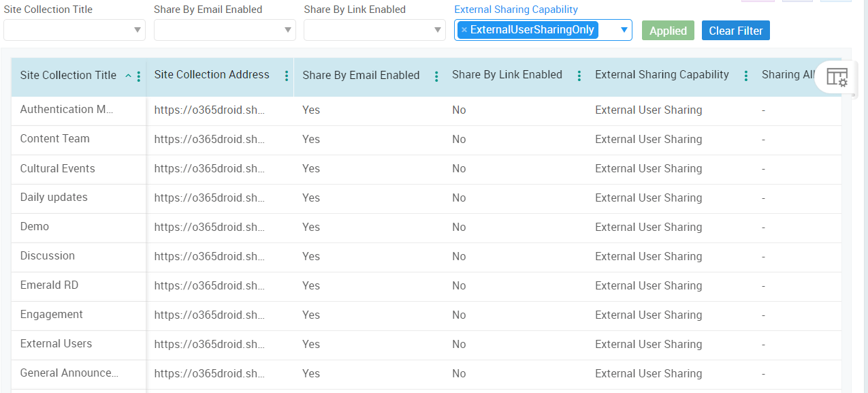
Task: Click the Clear Filter button
Action: [x=735, y=30]
